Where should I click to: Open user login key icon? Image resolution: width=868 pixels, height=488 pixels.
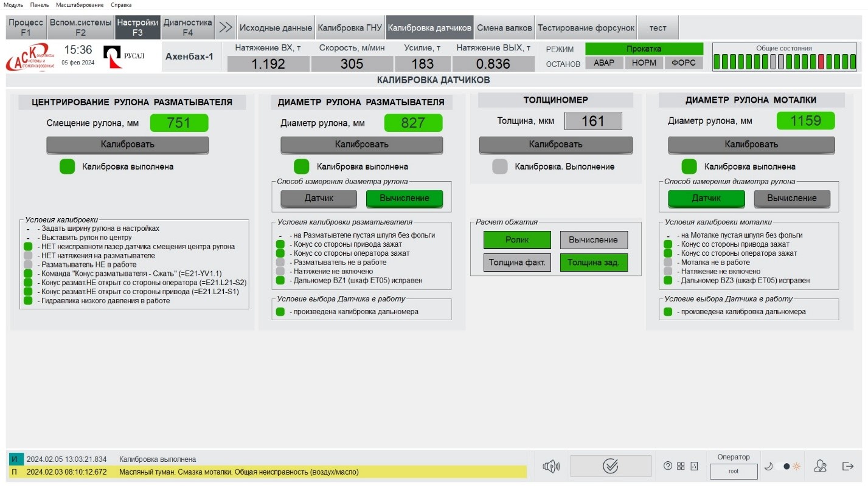coord(820,466)
